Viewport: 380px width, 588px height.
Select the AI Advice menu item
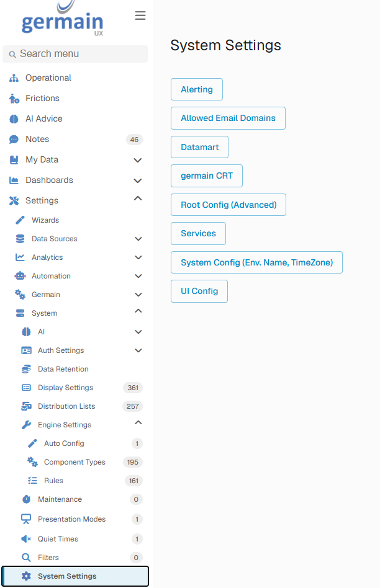pyautogui.click(x=75, y=119)
